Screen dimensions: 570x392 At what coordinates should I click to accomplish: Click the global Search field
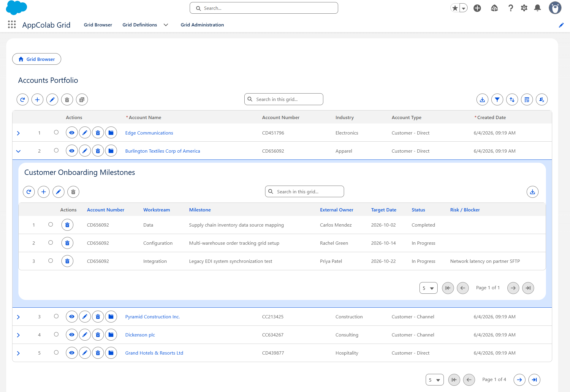coord(264,8)
